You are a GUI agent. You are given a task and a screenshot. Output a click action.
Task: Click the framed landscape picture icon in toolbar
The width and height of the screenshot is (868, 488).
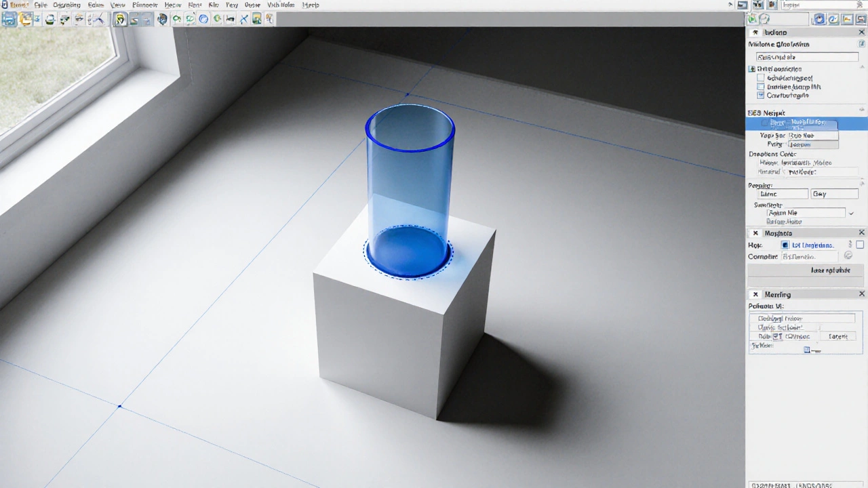pyautogui.click(x=257, y=19)
